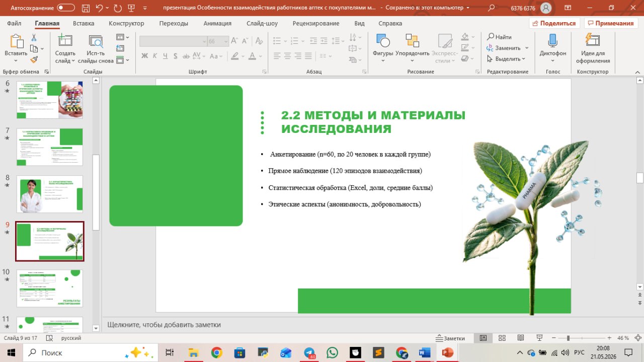Open the Файл menu
The height and width of the screenshot is (362, 644).
point(14,23)
